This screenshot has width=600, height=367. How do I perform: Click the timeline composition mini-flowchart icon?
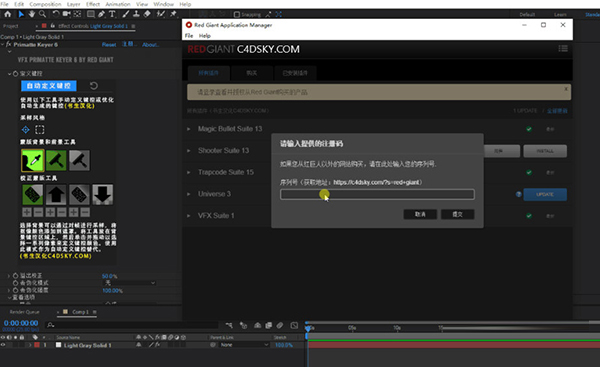coord(229,325)
